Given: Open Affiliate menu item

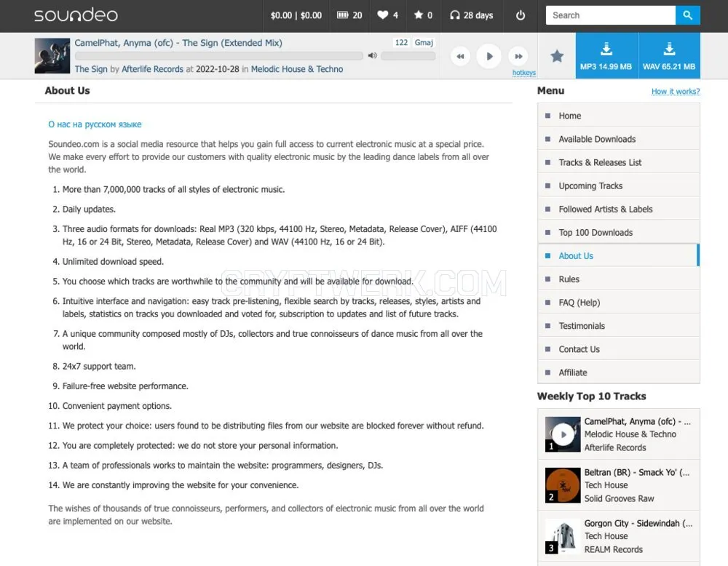Looking at the screenshot, I should (618, 372).
